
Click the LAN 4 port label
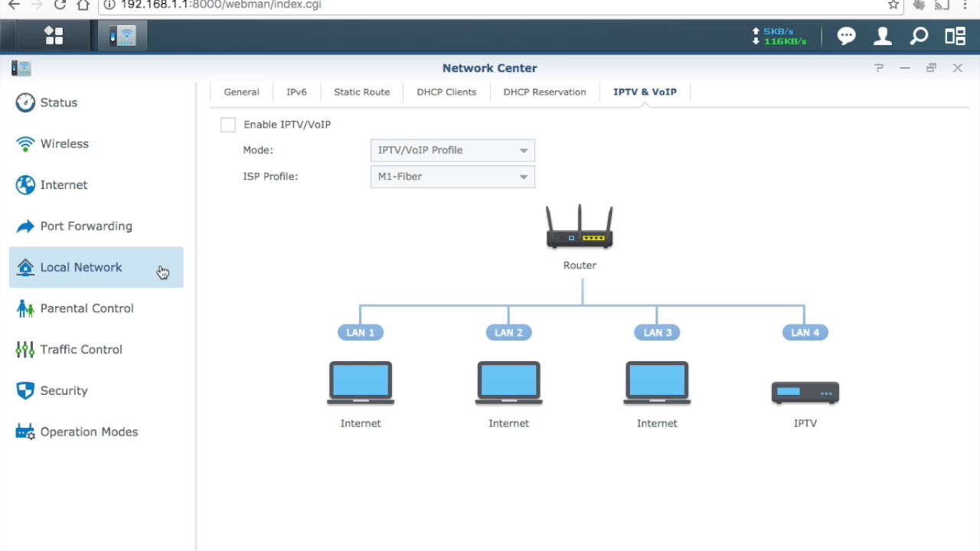coord(805,333)
